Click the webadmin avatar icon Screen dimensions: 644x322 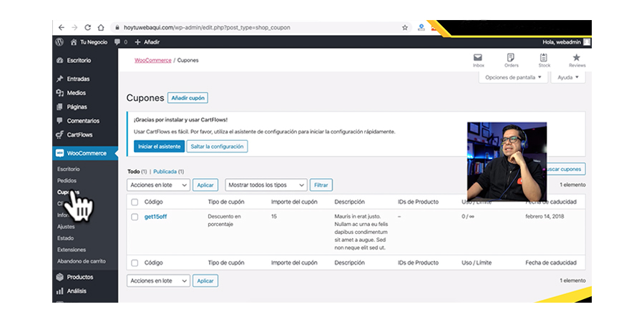click(x=587, y=42)
